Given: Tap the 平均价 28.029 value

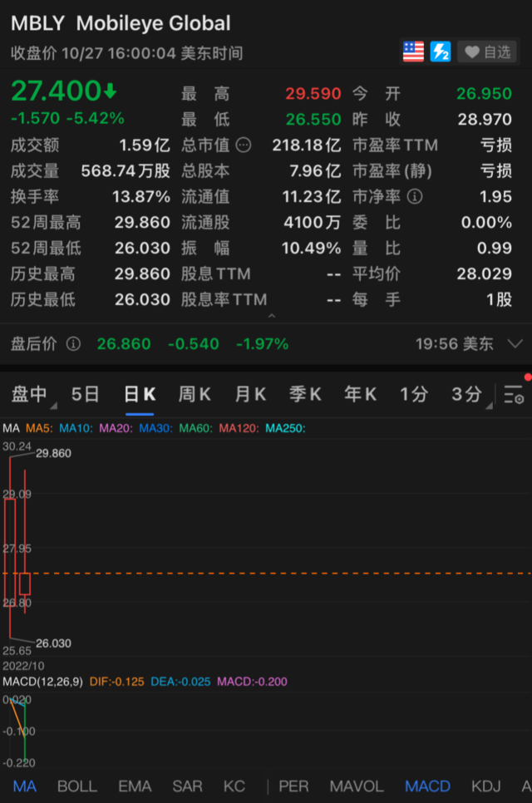Looking at the screenshot, I should click(484, 273).
